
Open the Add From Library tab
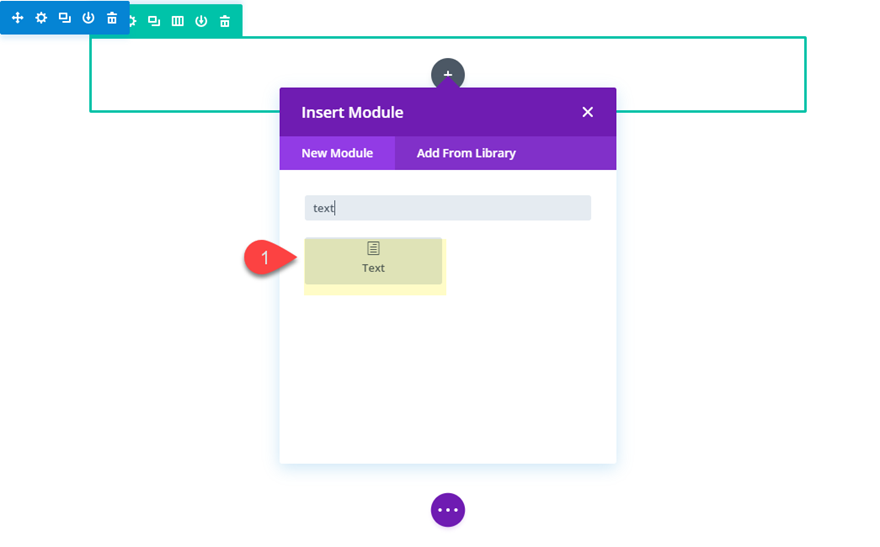point(466,153)
